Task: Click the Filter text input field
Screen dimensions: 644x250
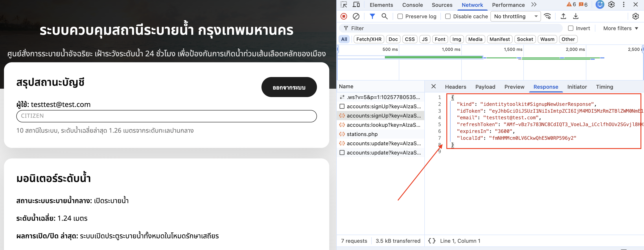Action: [x=450, y=28]
